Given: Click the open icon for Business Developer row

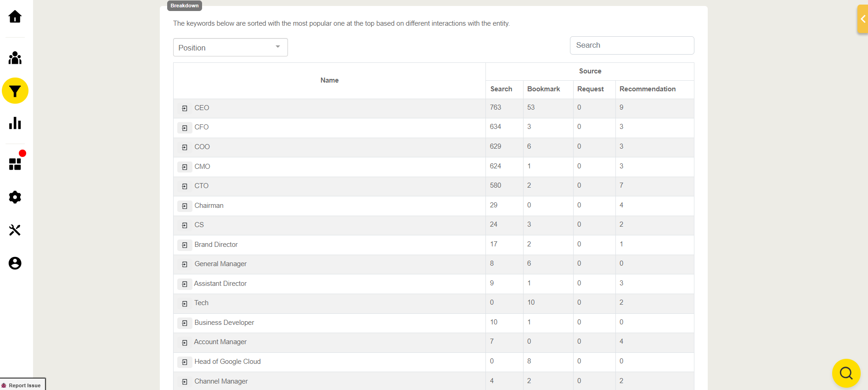Looking at the screenshot, I should 185,323.
